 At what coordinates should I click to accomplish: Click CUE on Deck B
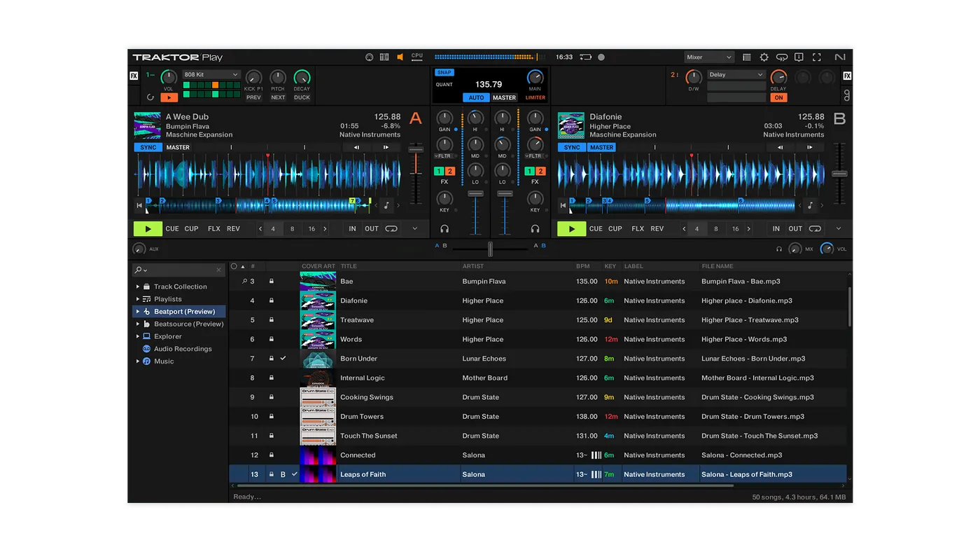596,229
